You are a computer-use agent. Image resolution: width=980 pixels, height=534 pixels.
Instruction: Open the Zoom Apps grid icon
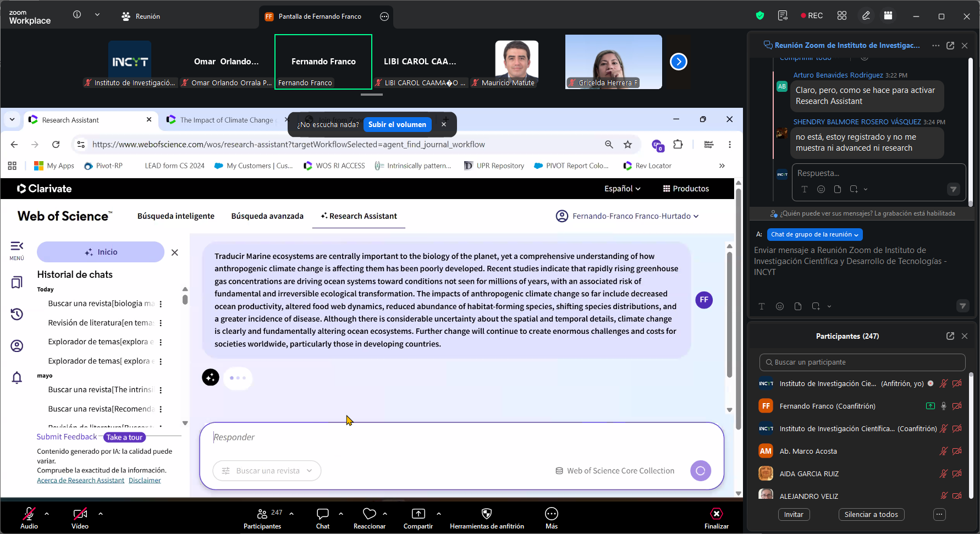pyautogui.click(x=842, y=15)
